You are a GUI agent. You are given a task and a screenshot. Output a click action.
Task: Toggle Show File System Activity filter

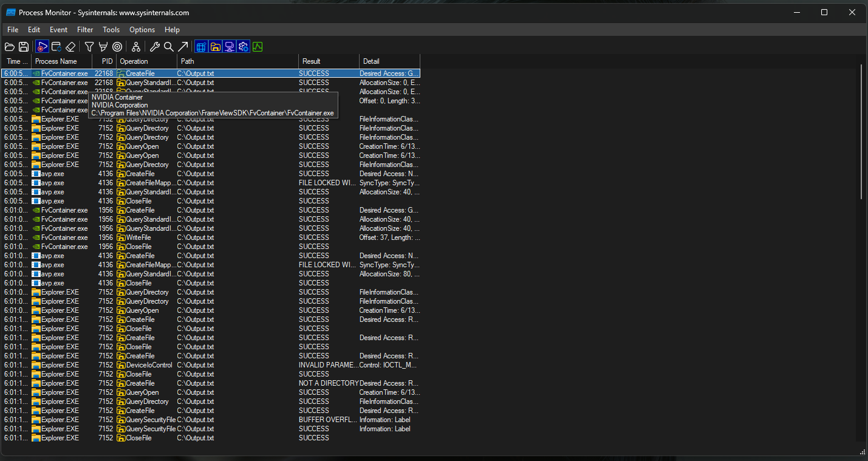click(215, 47)
